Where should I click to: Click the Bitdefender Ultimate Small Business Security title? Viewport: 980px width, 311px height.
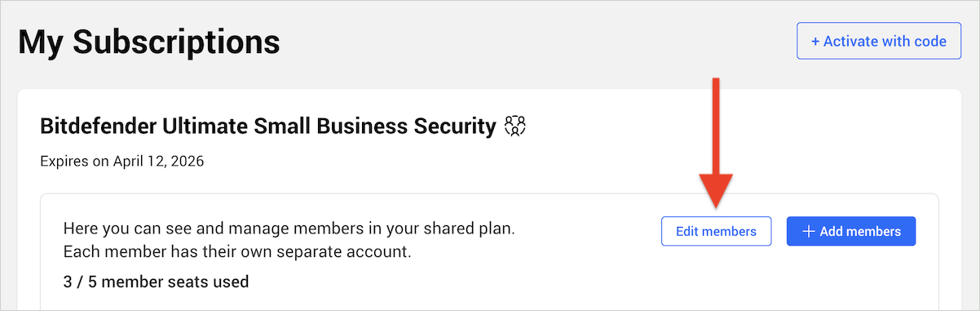267,127
